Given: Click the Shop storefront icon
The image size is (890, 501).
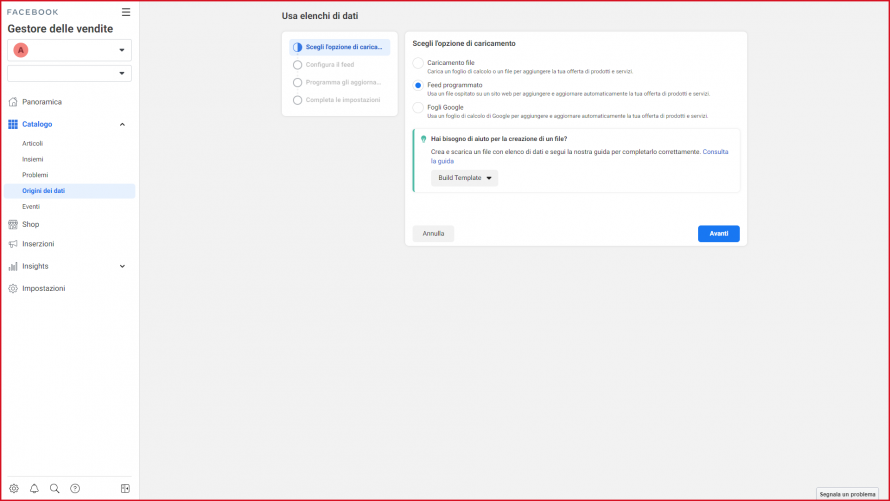Looking at the screenshot, I should pyautogui.click(x=13, y=224).
